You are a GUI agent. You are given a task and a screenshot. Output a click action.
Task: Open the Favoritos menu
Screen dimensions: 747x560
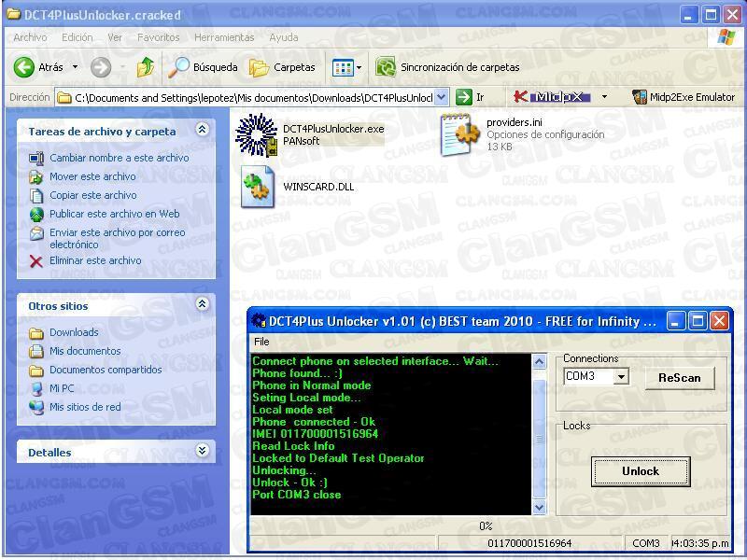[158, 37]
